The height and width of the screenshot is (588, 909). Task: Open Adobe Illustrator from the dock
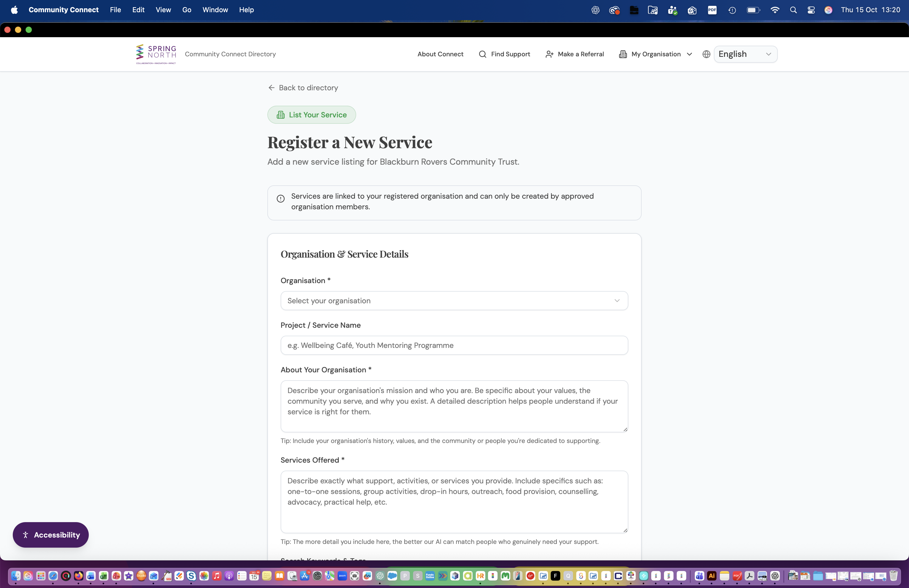[712, 576]
